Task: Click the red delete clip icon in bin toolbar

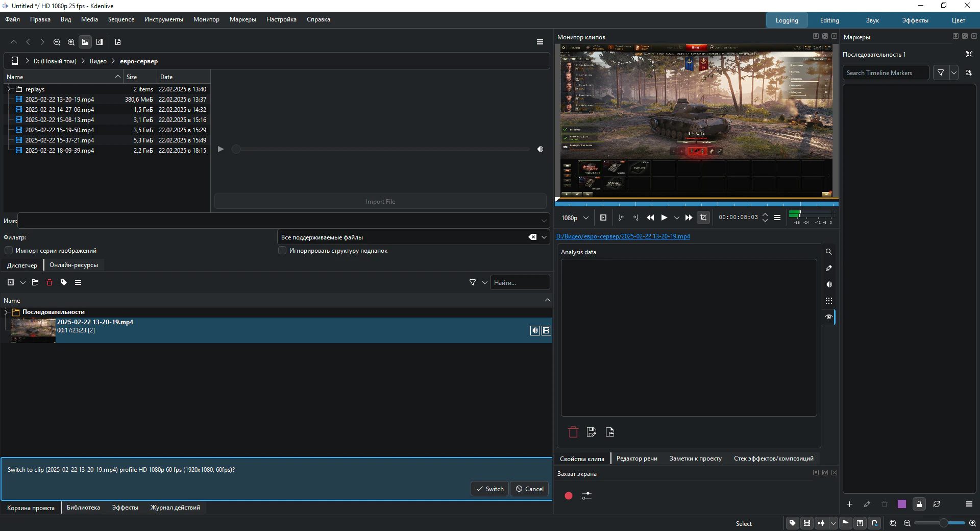Action: [x=50, y=282]
